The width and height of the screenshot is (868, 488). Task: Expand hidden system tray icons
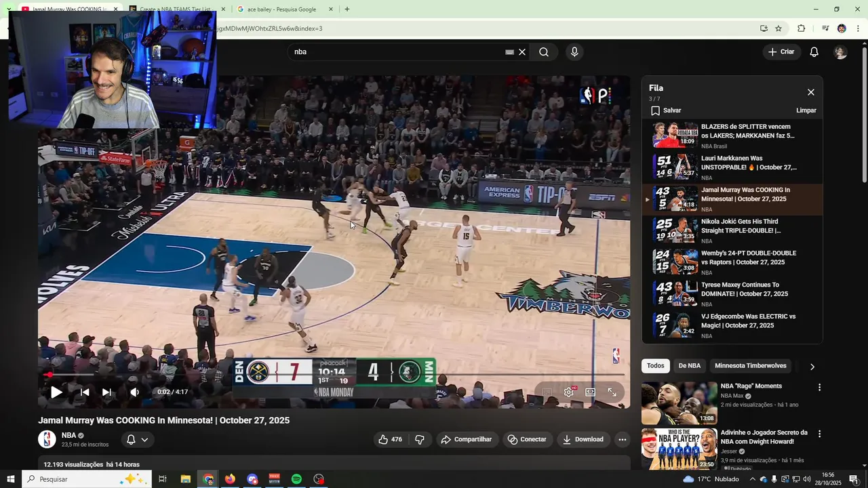pyautogui.click(x=752, y=479)
